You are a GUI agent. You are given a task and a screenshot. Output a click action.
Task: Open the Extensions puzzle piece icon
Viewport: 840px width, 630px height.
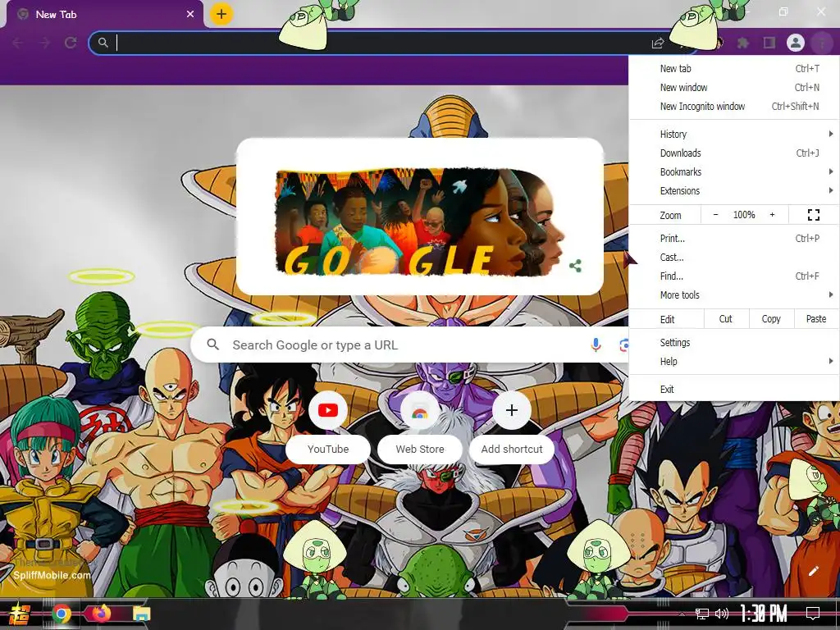click(742, 43)
